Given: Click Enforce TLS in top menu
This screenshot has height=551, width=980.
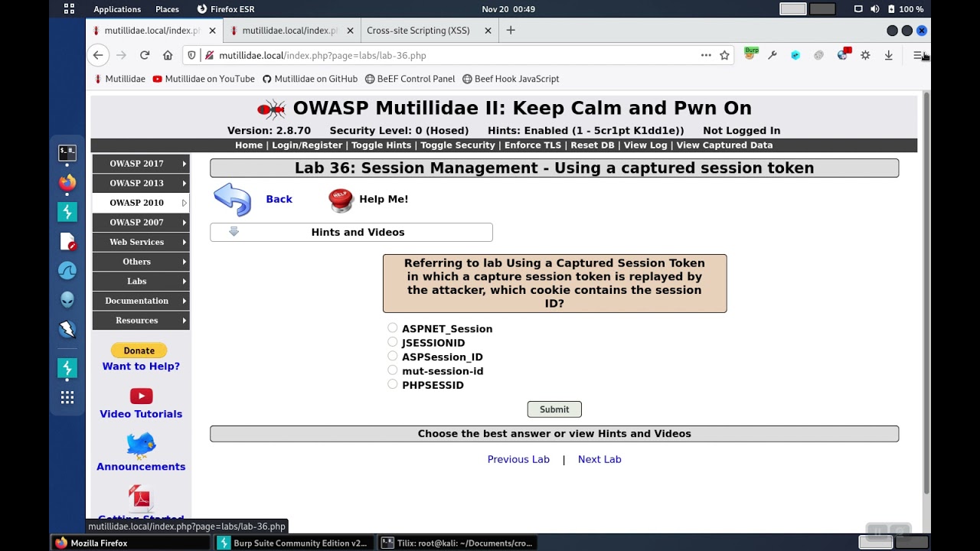Looking at the screenshot, I should click(x=533, y=145).
